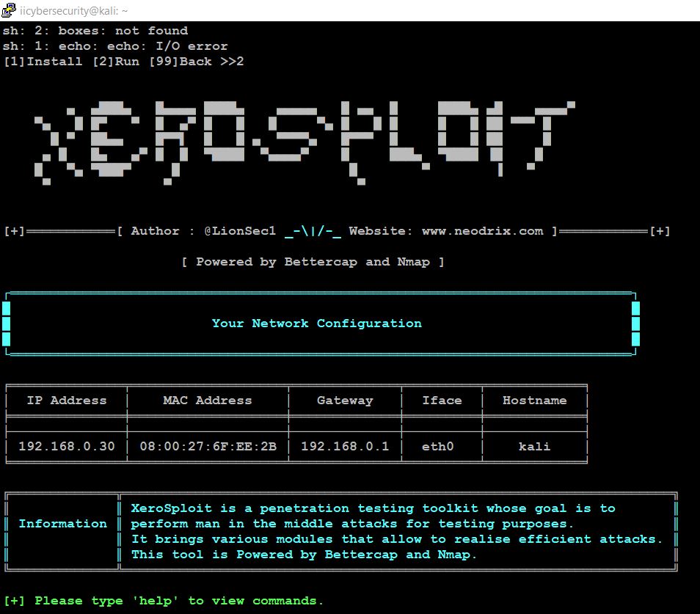Click the gateway value '192.168.0.1'
Viewport: 700px width, 614px height.
tap(345, 446)
